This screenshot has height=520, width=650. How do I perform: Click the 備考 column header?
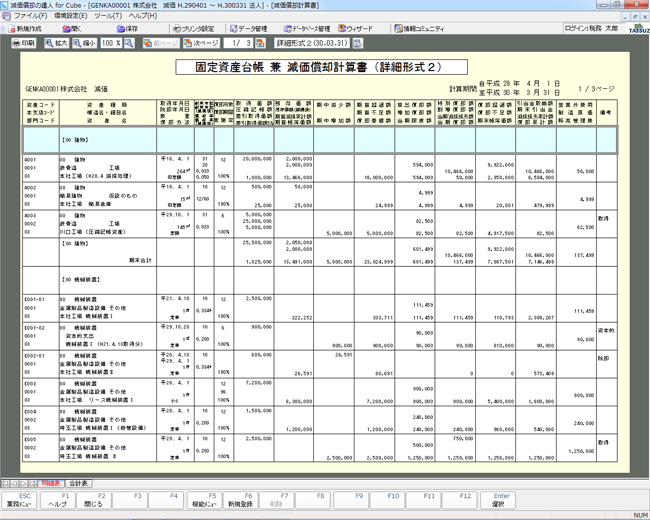click(x=605, y=112)
